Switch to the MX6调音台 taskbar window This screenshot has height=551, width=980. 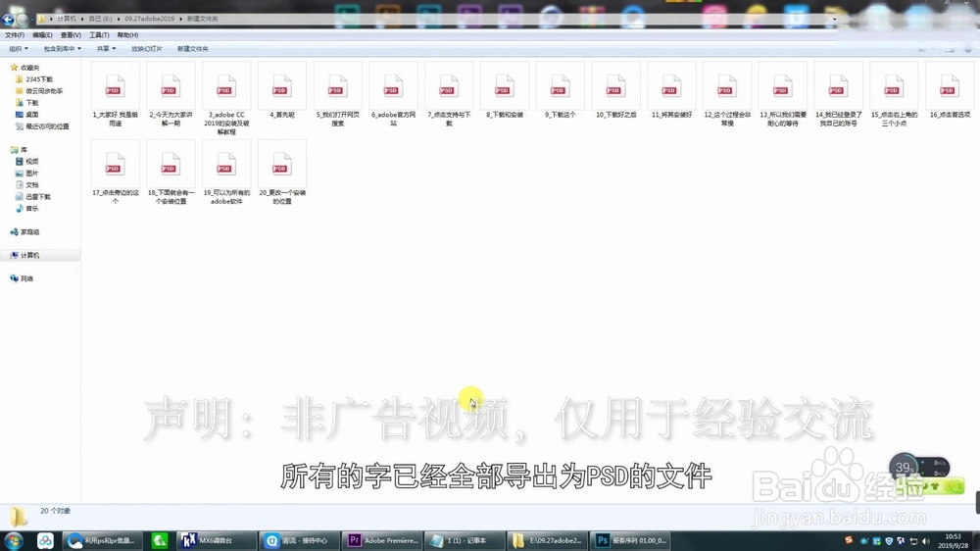click(217, 540)
